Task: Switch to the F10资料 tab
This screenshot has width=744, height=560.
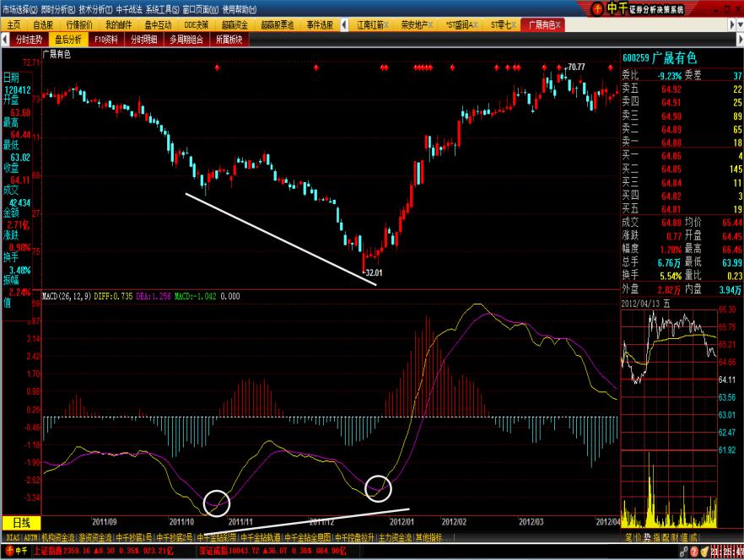Action: 106,39
